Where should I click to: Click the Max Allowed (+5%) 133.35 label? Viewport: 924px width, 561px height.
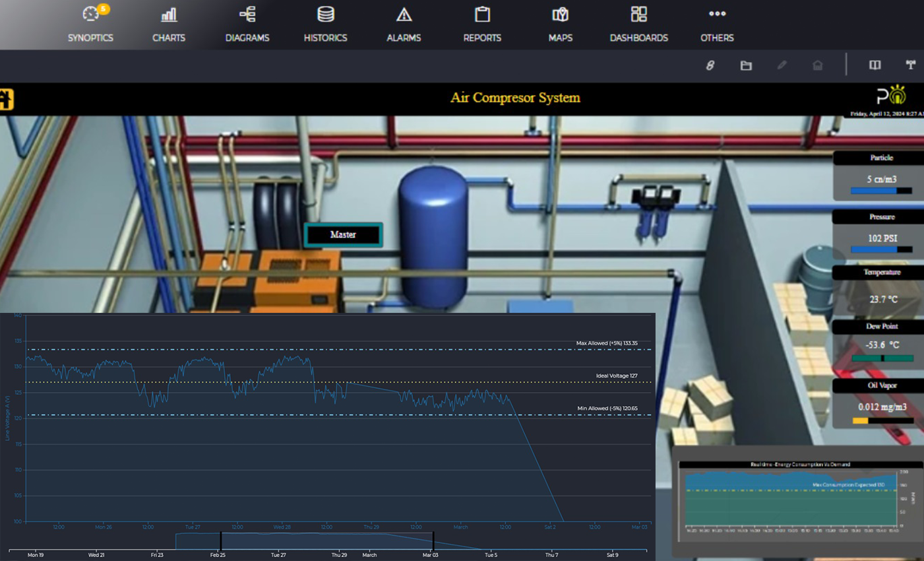coord(607,343)
